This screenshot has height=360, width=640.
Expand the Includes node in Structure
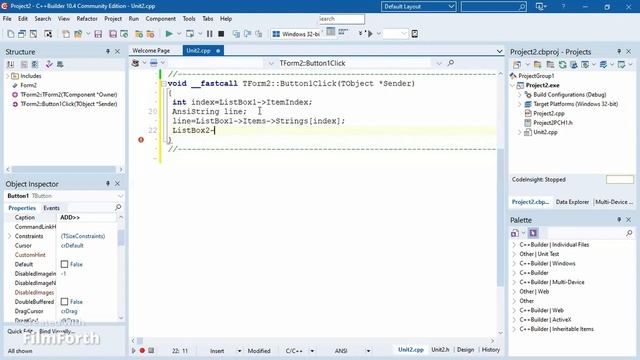pos(8,76)
